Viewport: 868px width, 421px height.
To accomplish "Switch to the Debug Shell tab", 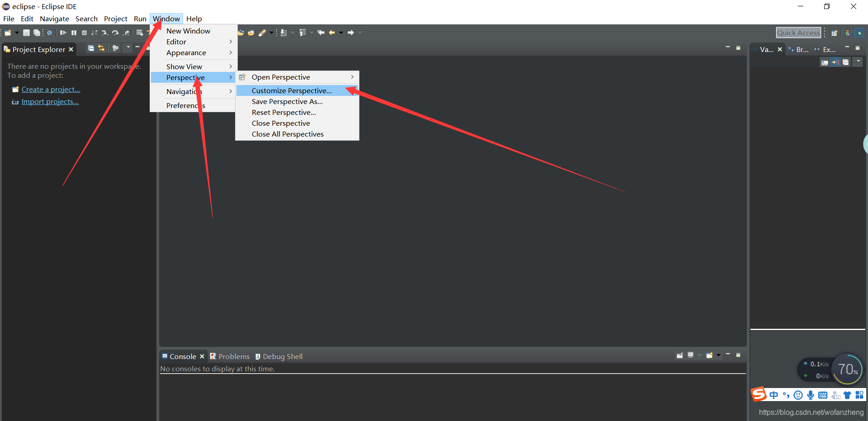I will 278,356.
